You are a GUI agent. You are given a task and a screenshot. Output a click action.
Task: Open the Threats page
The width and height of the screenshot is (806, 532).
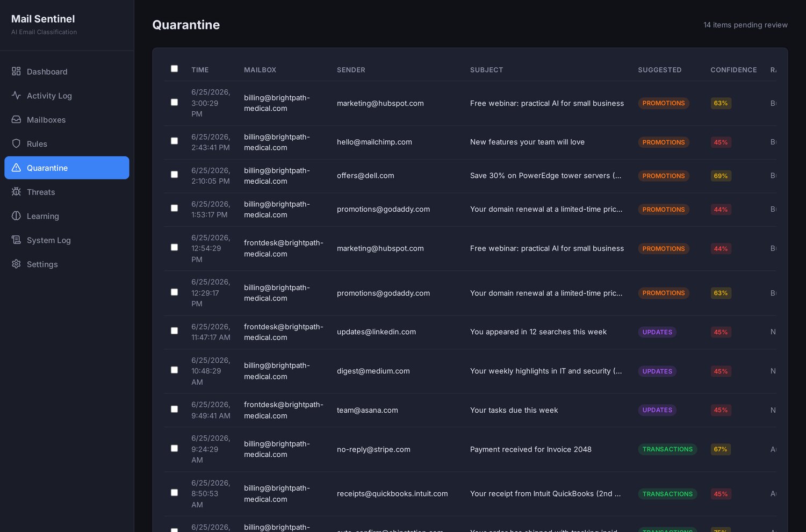click(67, 192)
